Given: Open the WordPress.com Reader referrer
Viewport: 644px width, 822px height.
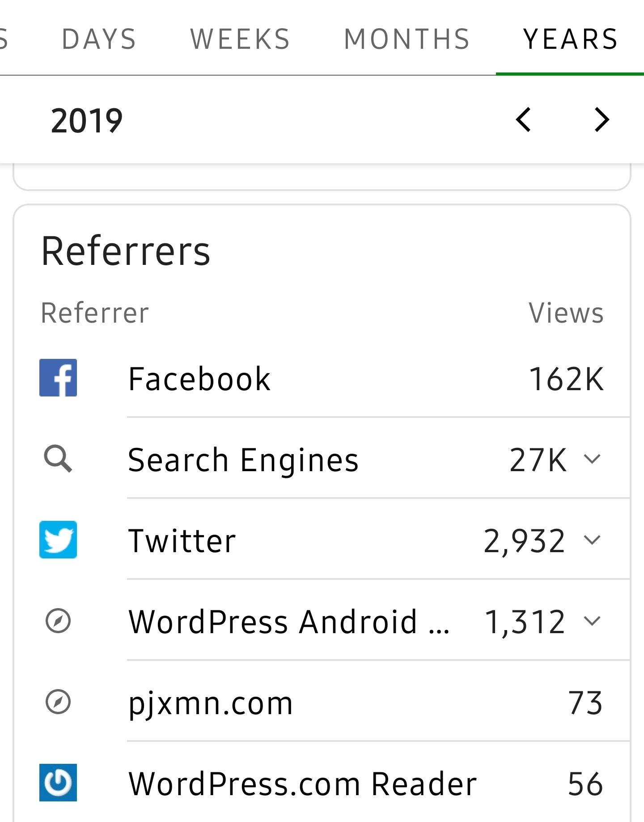Looking at the screenshot, I should (x=303, y=784).
